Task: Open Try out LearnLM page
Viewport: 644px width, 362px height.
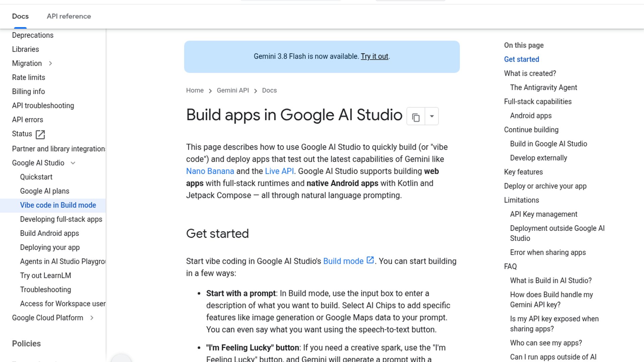Action: point(46,276)
